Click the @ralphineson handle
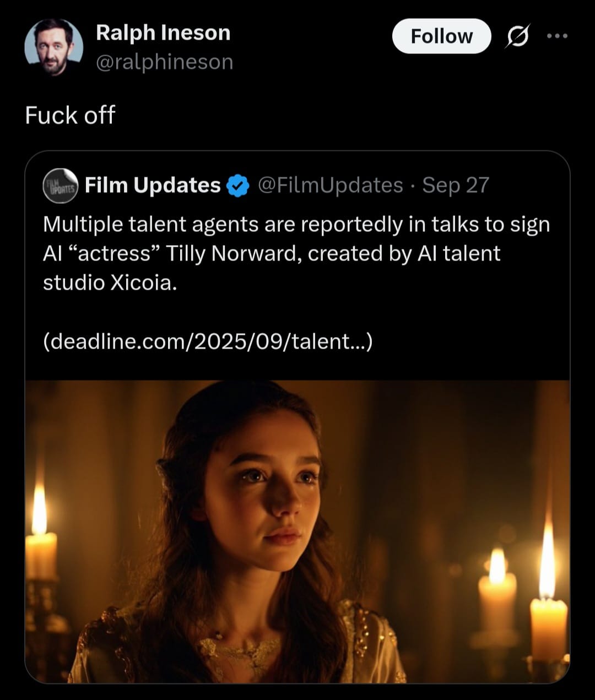Image resolution: width=595 pixels, height=700 pixels. point(164,62)
